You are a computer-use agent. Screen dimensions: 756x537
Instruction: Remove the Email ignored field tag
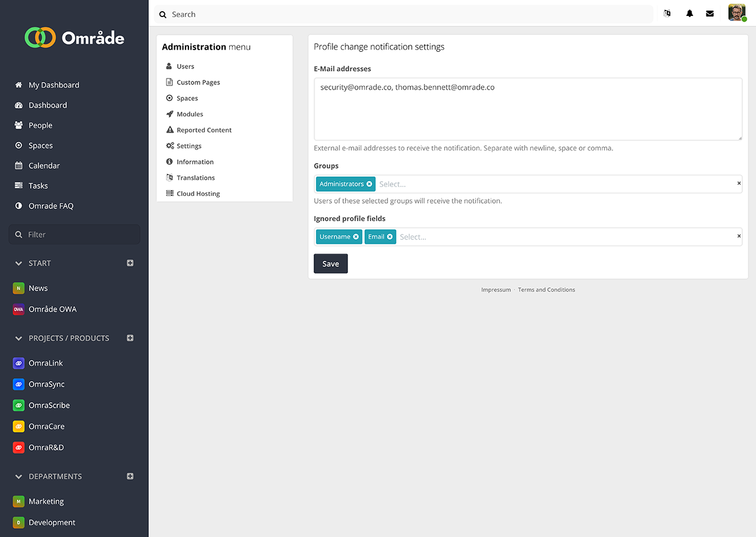[x=390, y=237]
